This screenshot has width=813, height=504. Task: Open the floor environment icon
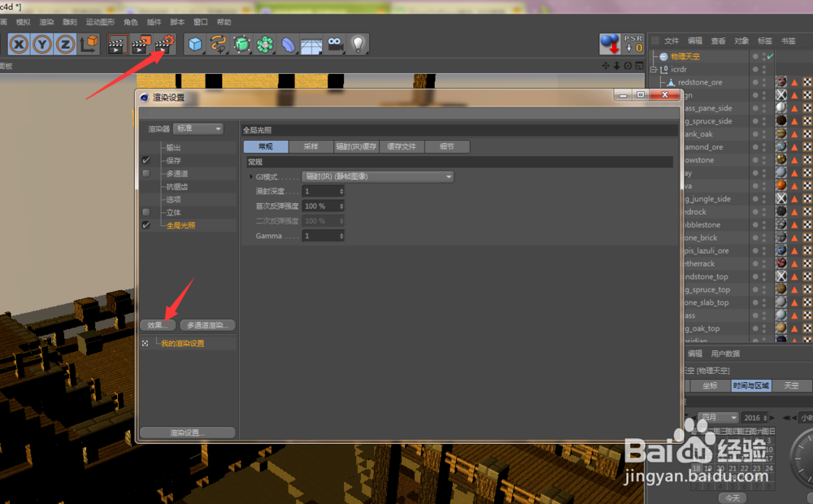tap(311, 45)
